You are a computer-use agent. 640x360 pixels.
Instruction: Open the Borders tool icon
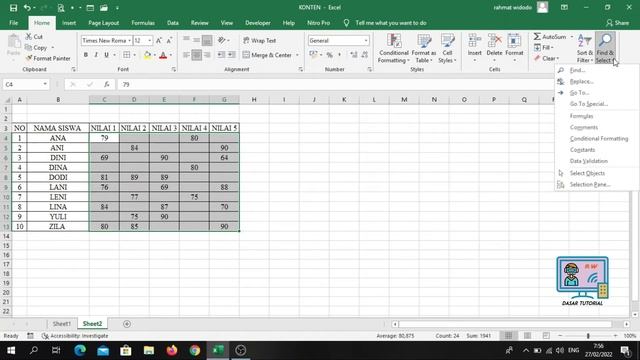click(x=127, y=55)
